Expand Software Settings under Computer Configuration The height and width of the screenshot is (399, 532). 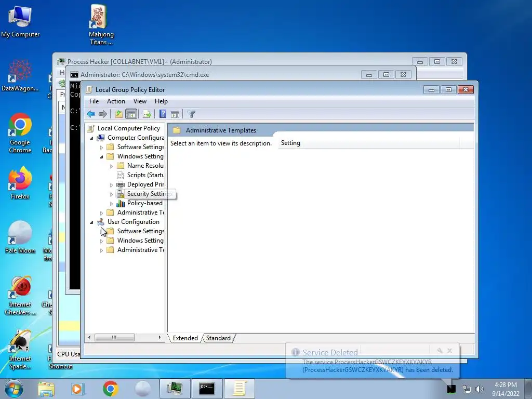[x=101, y=148]
